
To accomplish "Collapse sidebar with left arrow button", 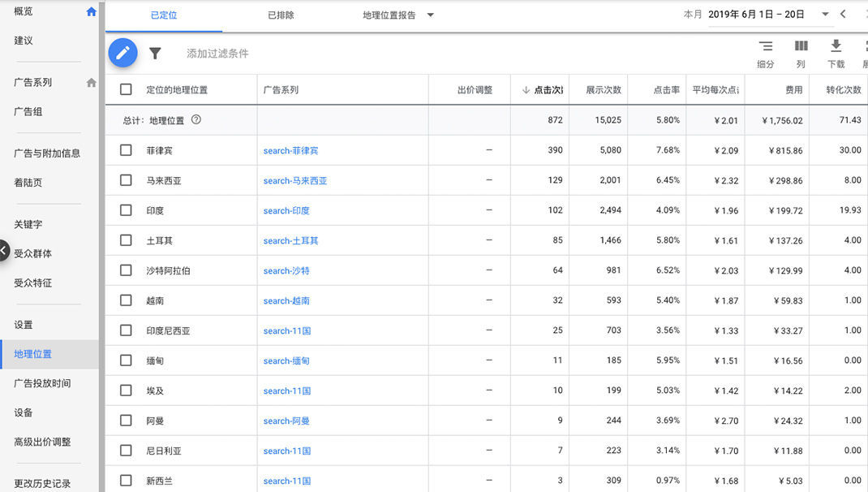I will click(x=4, y=251).
